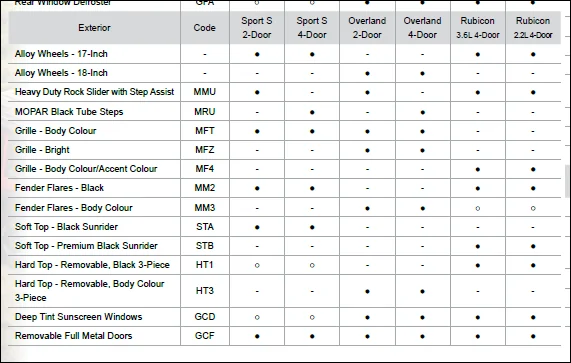The width and height of the screenshot is (571, 363).
Task: Click standard dot for STA Sport S 2-Door
Action: point(257,228)
